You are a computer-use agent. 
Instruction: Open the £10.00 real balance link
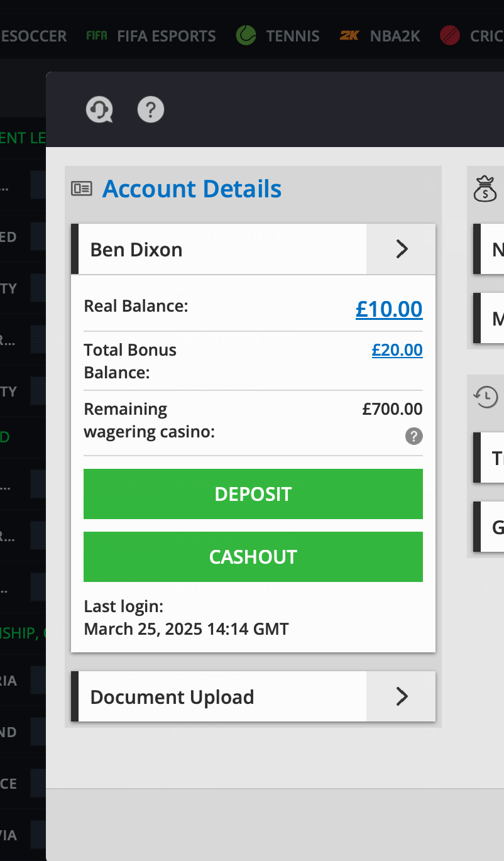pyautogui.click(x=389, y=309)
